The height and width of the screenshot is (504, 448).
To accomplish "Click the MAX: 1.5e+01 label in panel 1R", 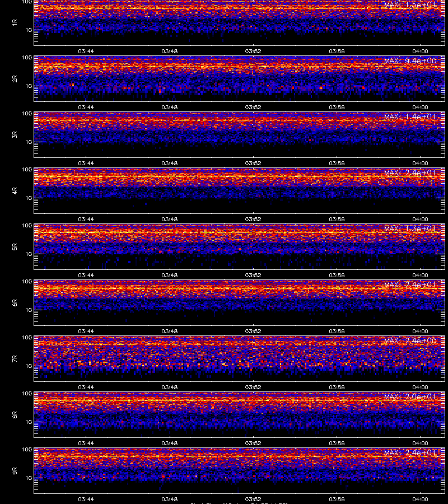I will [x=410, y=4].
